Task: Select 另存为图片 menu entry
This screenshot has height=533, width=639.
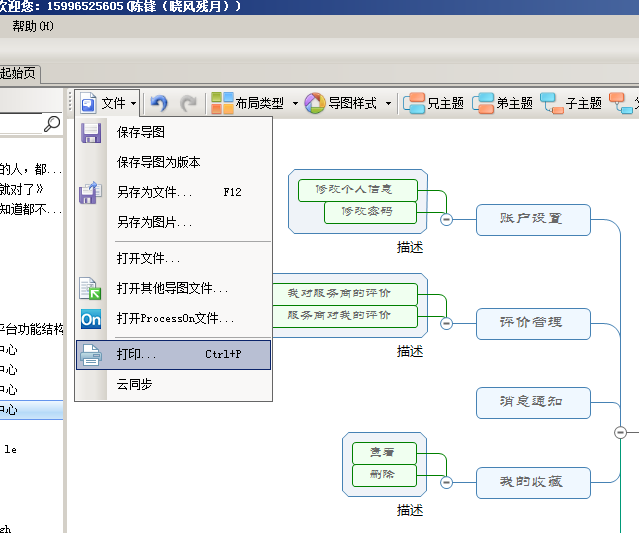Action: coord(154,222)
